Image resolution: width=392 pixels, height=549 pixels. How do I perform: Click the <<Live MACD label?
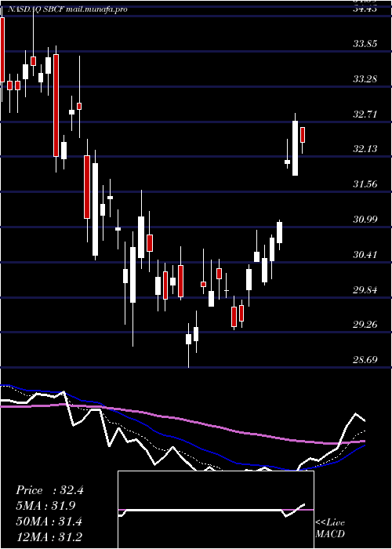[330, 528]
